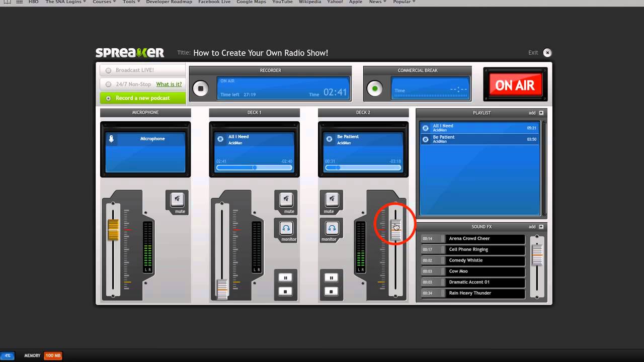Open the News bookmark dropdown

(x=377, y=2)
